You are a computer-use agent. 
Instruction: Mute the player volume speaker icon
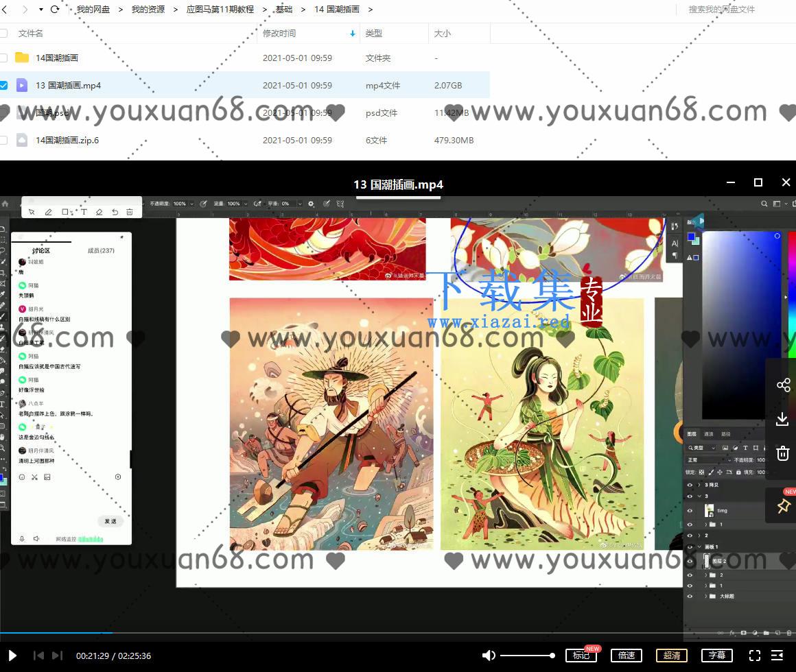(x=489, y=656)
